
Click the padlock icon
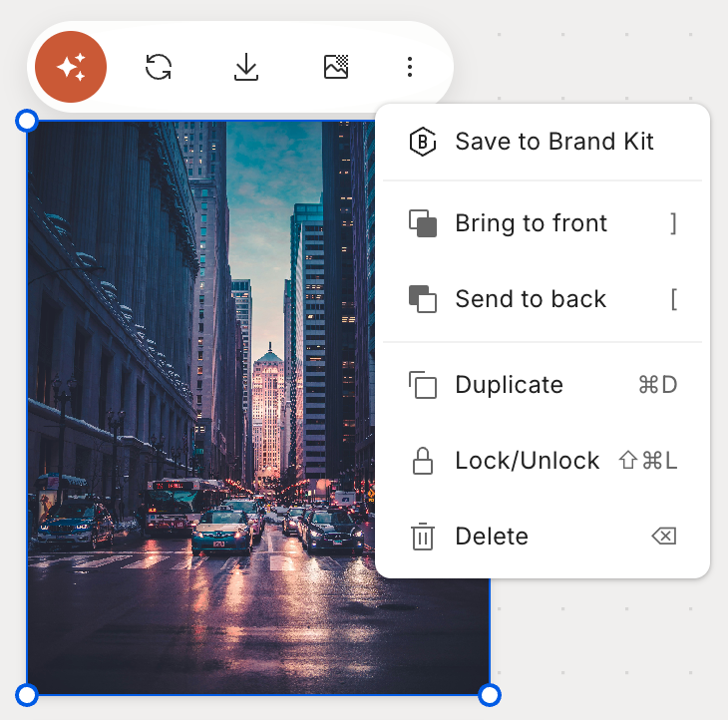pos(423,461)
